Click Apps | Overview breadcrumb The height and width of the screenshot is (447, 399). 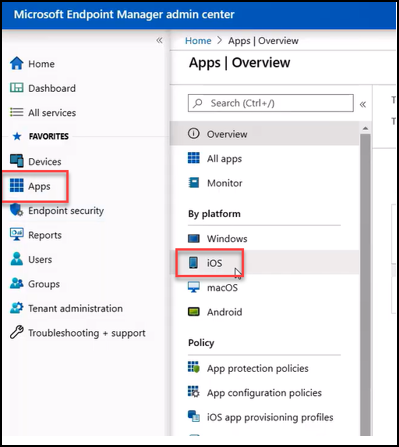click(263, 41)
